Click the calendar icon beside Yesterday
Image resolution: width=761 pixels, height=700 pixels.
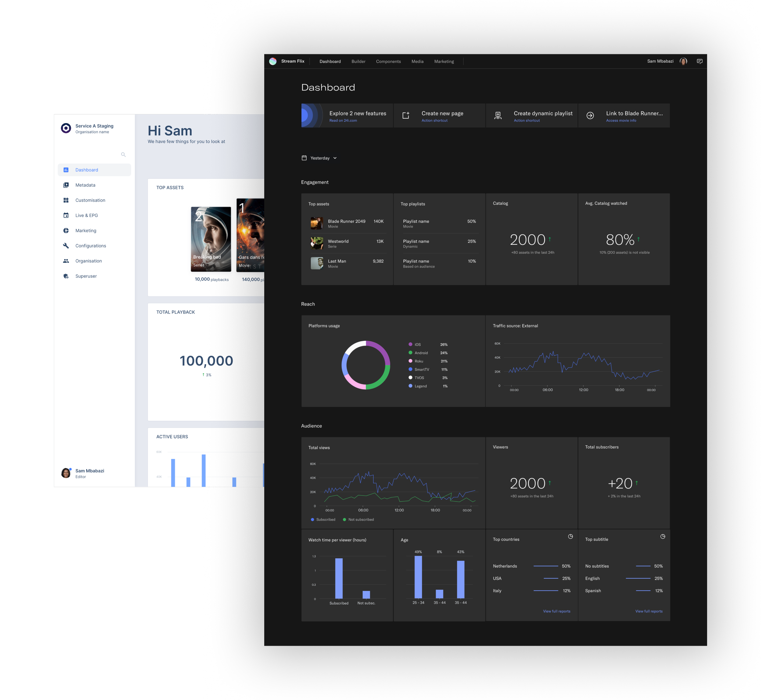304,158
